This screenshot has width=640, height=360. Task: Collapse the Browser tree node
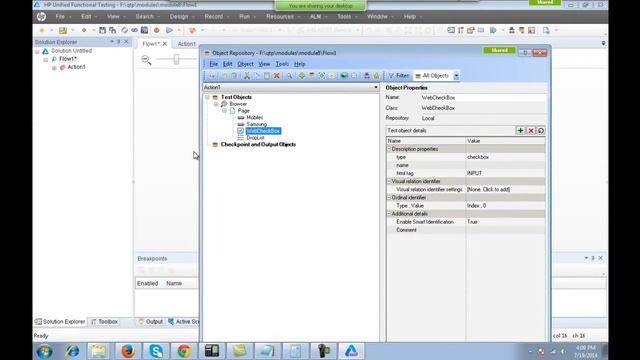tap(216, 104)
